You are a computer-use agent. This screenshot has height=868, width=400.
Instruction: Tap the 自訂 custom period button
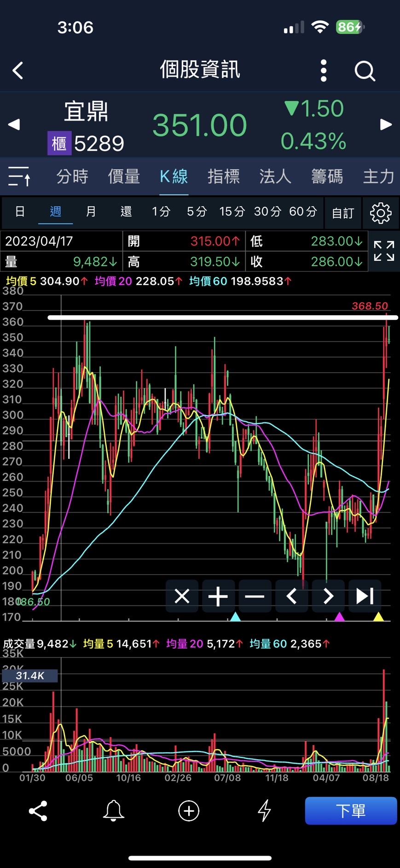tap(343, 213)
